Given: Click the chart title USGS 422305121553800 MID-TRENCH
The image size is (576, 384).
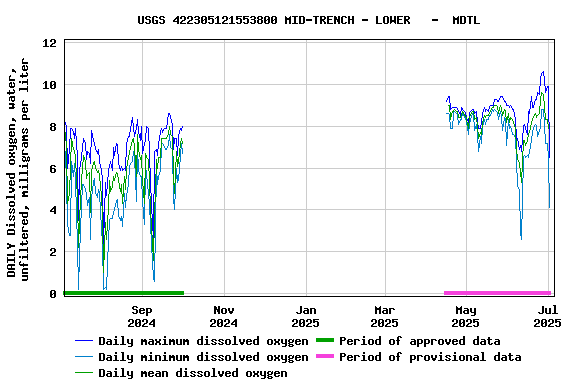Looking at the screenshot, I should (x=309, y=20).
